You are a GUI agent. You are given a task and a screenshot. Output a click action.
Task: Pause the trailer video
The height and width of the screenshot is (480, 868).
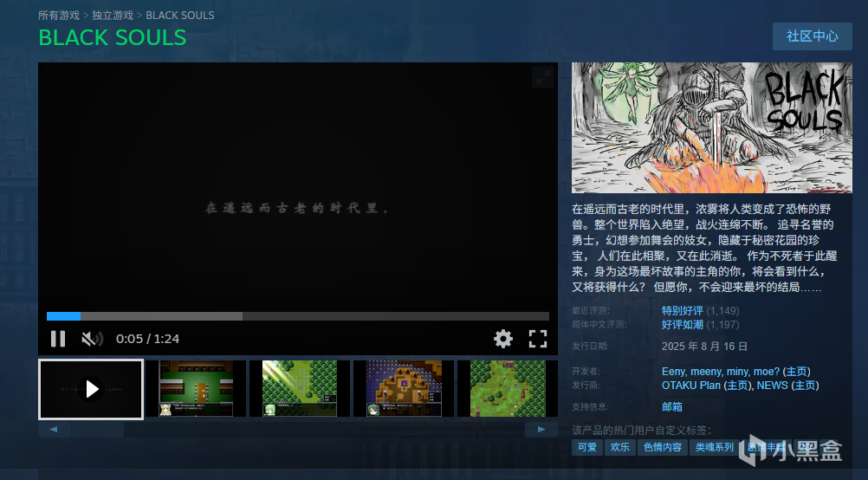(58, 338)
